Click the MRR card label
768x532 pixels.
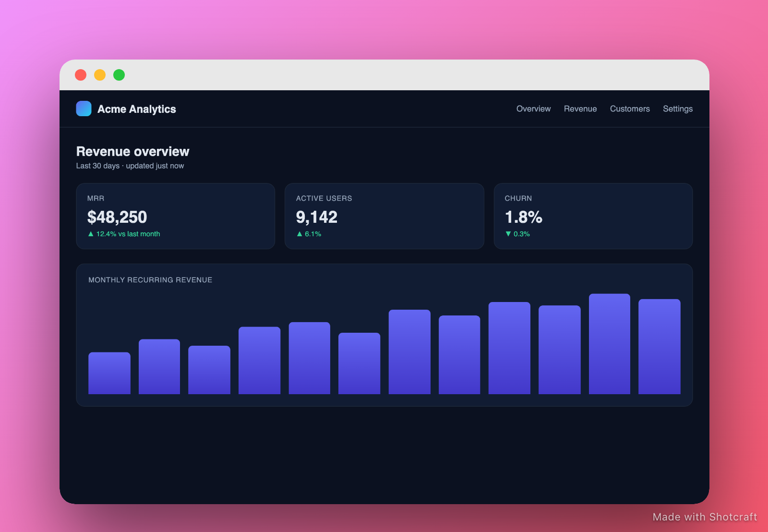(96, 198)
